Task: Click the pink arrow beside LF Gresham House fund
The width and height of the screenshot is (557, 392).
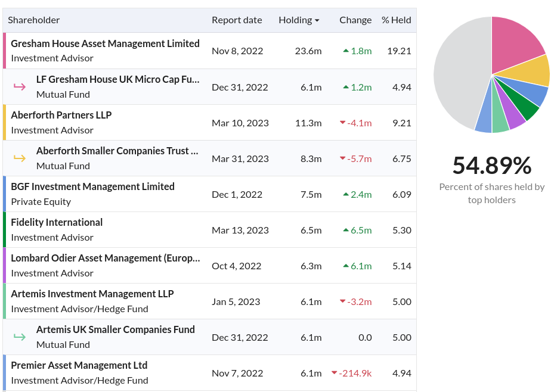Action: [20, 86]
